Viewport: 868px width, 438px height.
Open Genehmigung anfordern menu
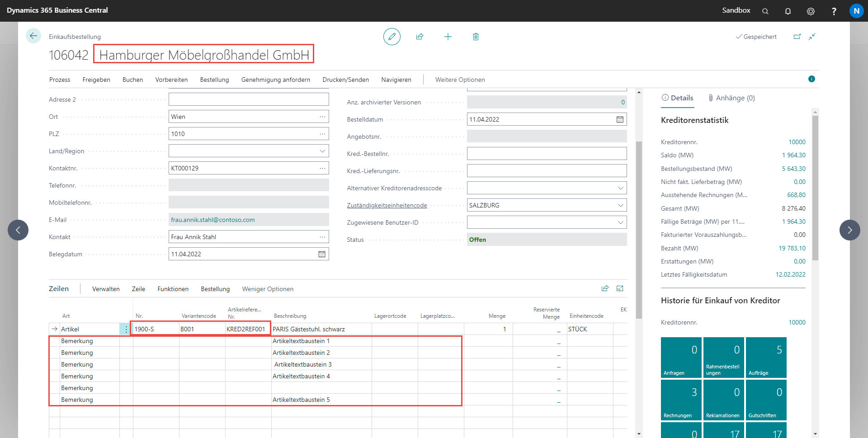click(x=276, y=80)
